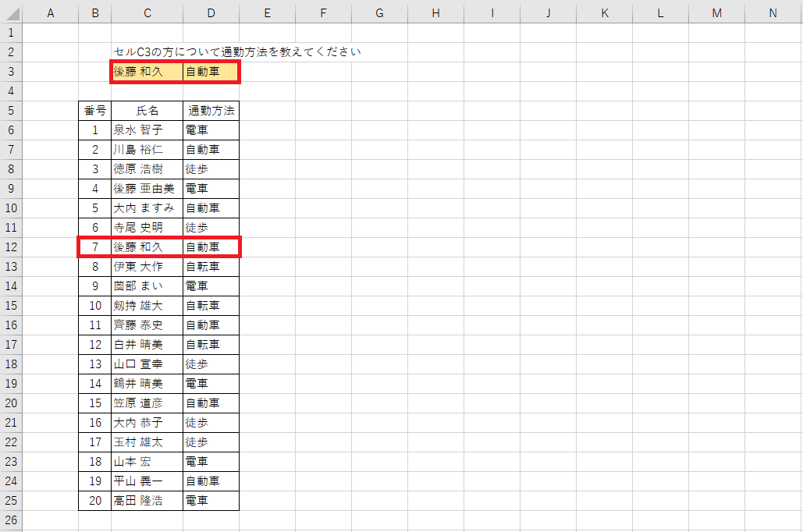Select the cell with 山口 宣幸
This screenshot has width=803, height=532.
click(147, 364)
